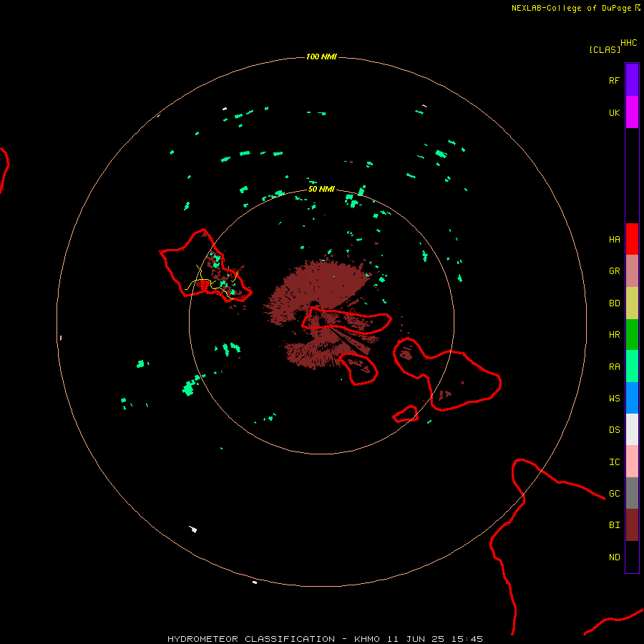Click the HYDROMETEOR CLASSIFICATION title text
Image resolution: width=644 pixels, height=644 pixels.
[251, 639]
